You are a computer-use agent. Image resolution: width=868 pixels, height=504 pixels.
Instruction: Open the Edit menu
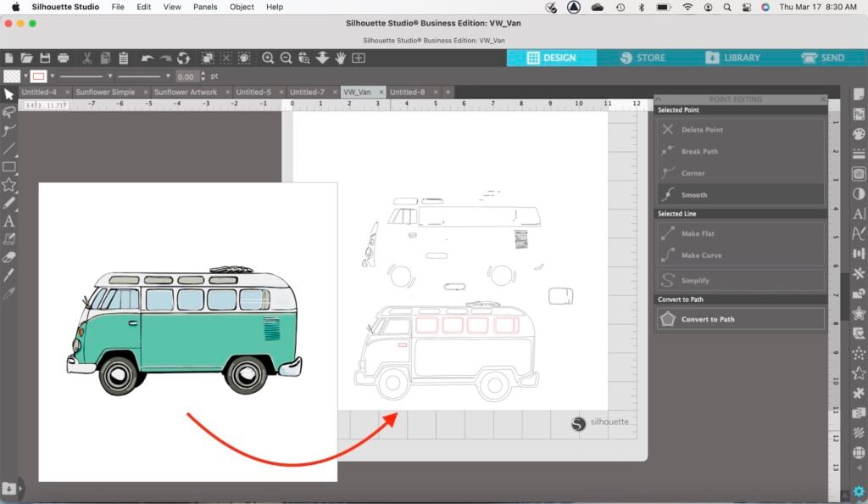click(x=144, y=7)
